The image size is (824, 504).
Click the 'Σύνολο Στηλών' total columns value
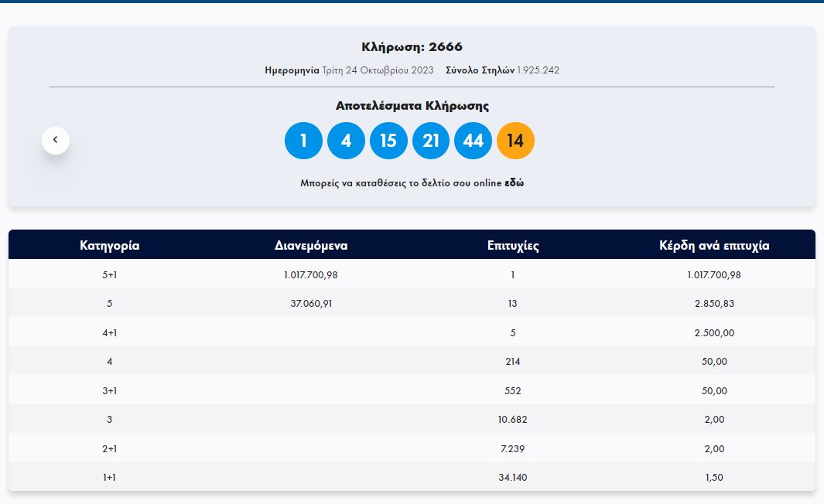[x=538, y=70]
